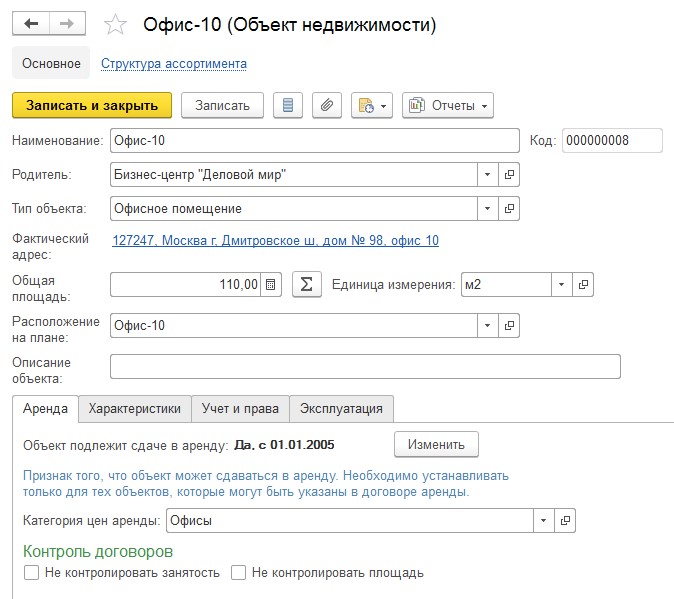Enable Не контролировать занятость checkbox
Screen dimensions: 674x599
[x=31, y=573]
